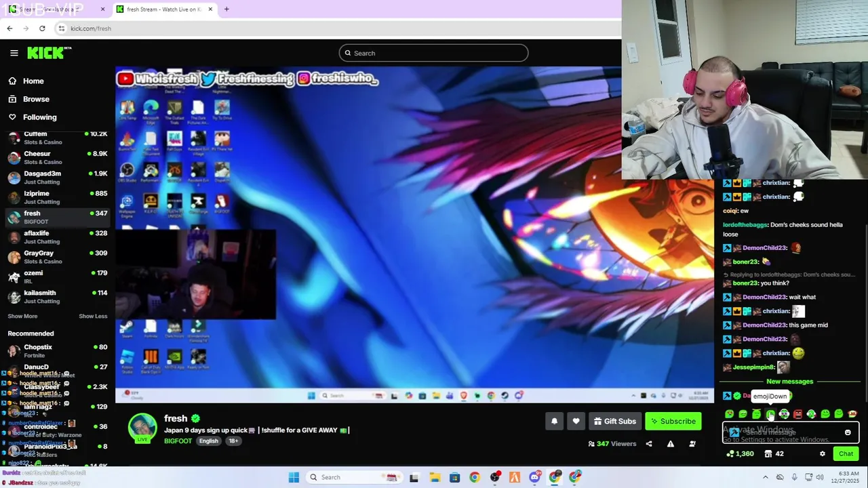Image resolution: width=868 pixels, height=488 pixels.
Task: Click the fresh streamer avatar
Action: [x=142, y=428]
